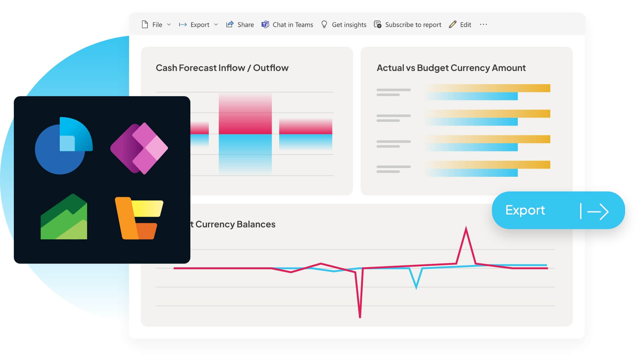Click the Edit pencil icon
This screenshot has width=644, height=364.
pos(452,24)
